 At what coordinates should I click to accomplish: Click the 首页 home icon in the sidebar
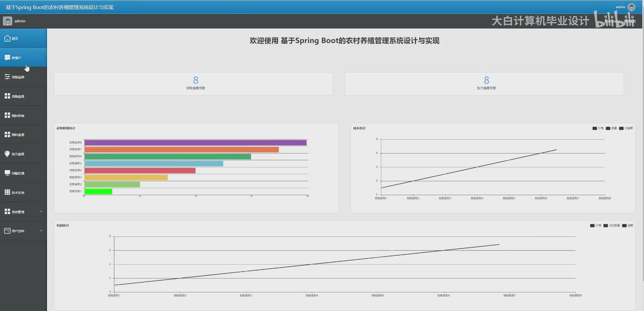pyautogui.click(x=7, y=38)
